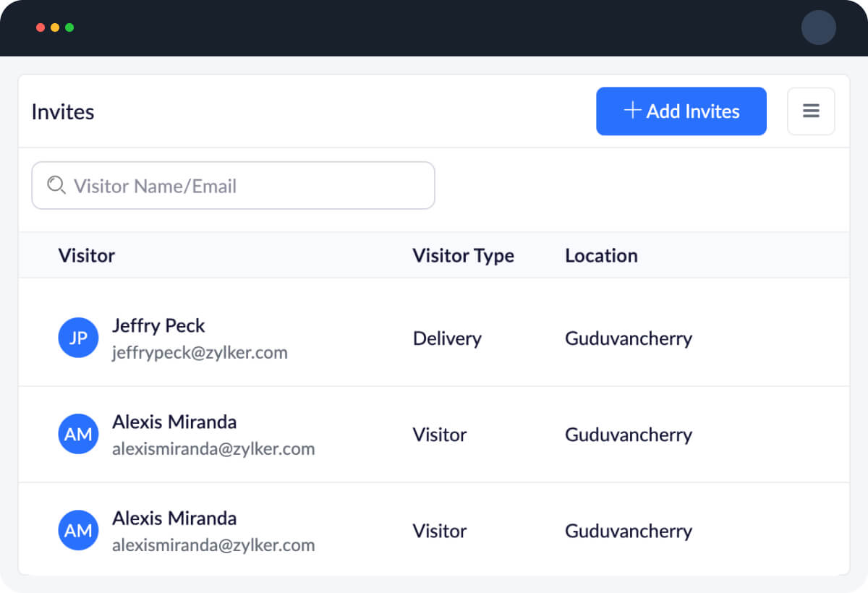The width and height of the screenshot is (868, 593).
Task: Select the Visitor Type column header
Action: 463,255
